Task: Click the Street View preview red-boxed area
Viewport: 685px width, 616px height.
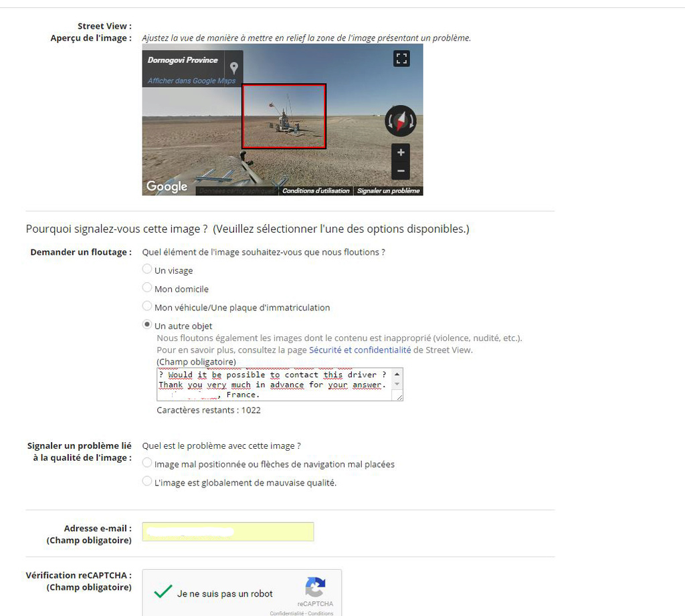Action: point(284,116)
